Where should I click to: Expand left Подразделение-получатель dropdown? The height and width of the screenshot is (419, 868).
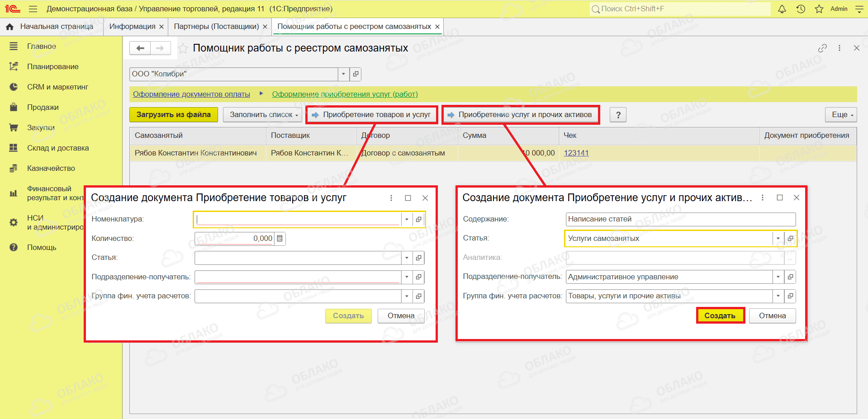tap(407, 277)
